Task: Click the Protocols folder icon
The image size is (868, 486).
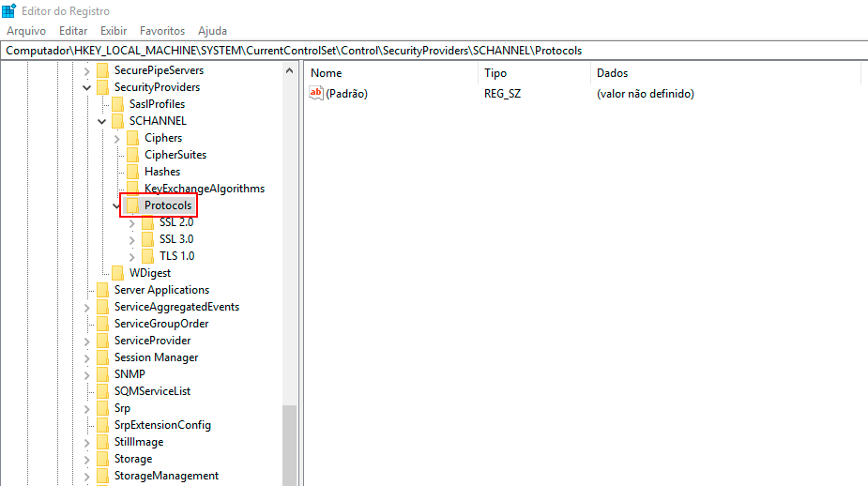Action: 132,205
